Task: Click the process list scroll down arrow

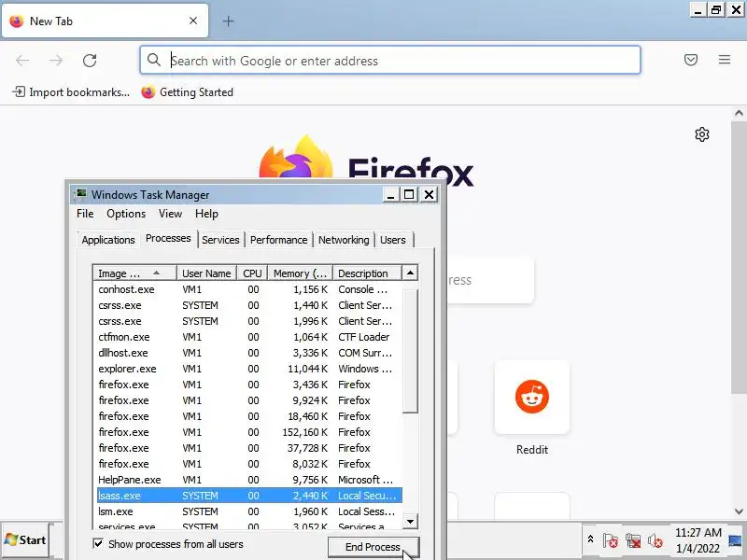Action: tap(410, 522)
